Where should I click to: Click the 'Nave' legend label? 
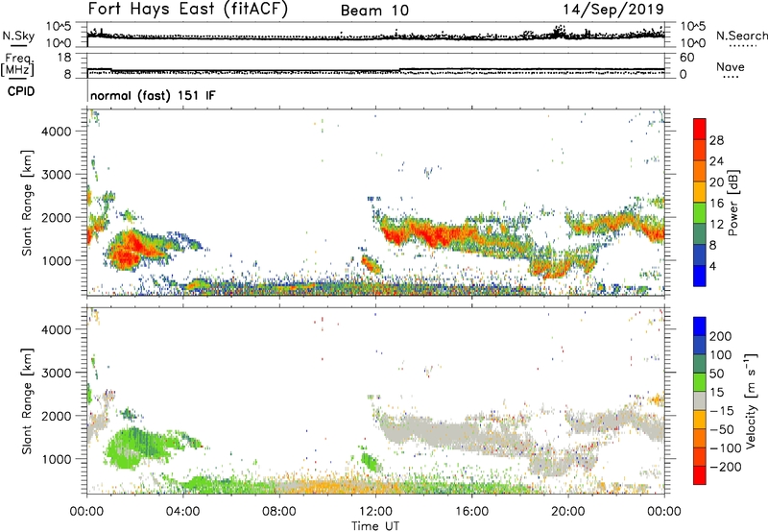pos(730,67)
